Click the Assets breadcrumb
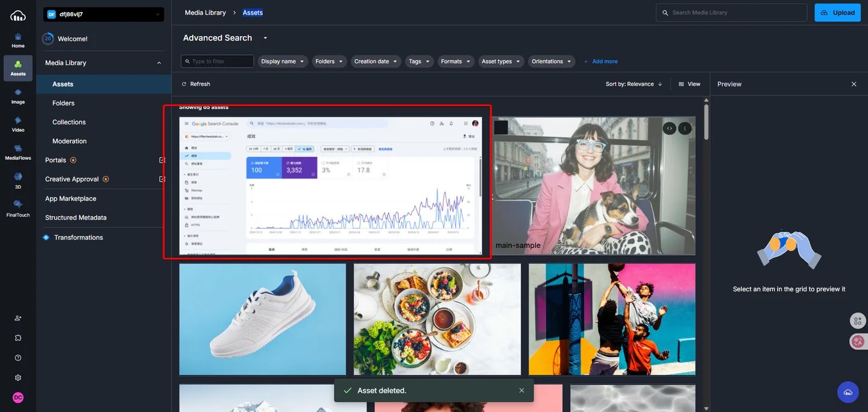The height and width of the screenshot is (412, 868). pyautogui.click(x=253, y=13)
